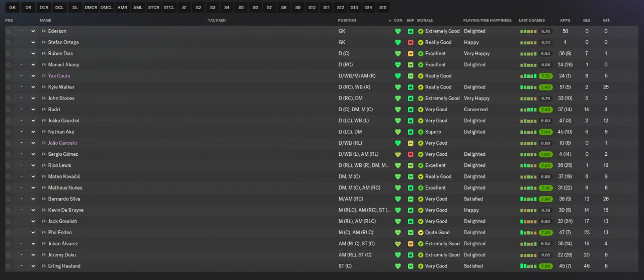Open position dropdown for Julián Álvarez
Image resolution: width=644 pixels, height=280 pixels.
[26, 244]
